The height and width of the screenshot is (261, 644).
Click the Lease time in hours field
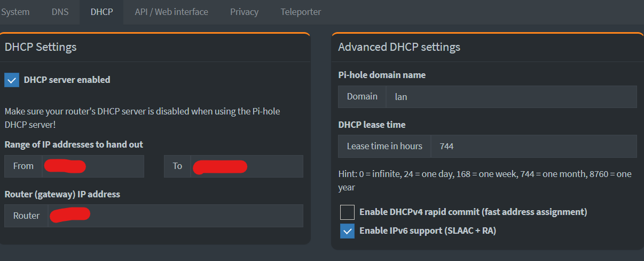pyautogui.click(x=534, y=146)
